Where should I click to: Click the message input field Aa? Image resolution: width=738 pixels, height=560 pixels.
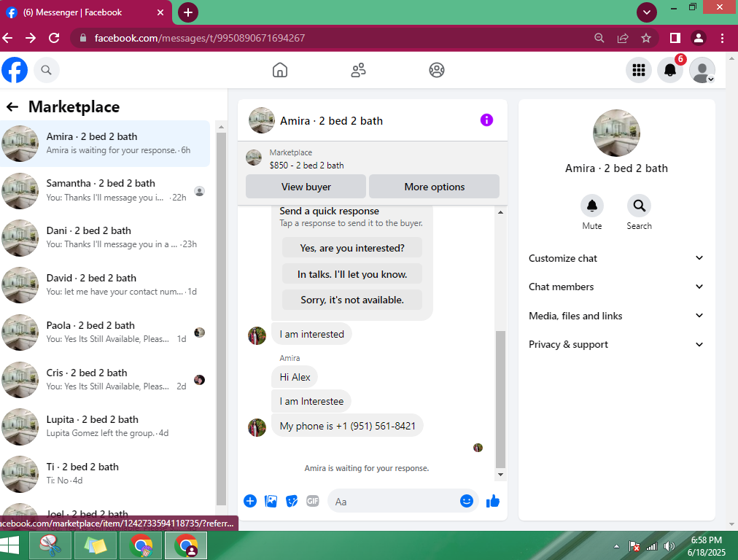(x=395, y=502)
